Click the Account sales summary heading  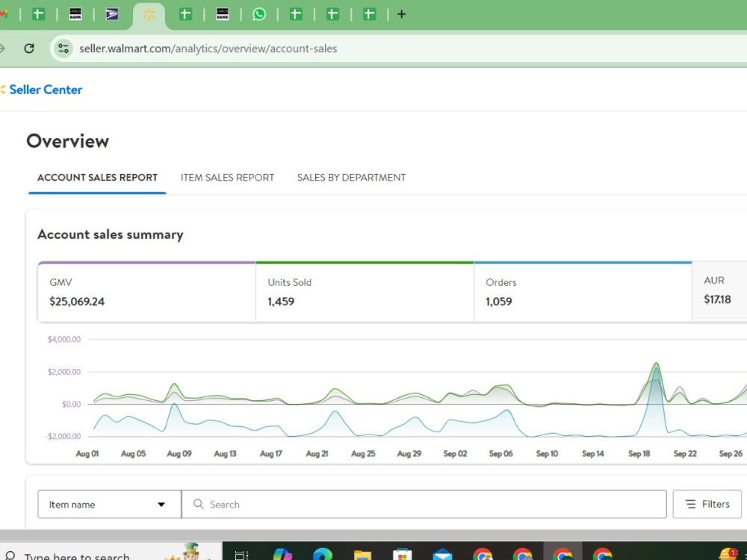[110, 234]
